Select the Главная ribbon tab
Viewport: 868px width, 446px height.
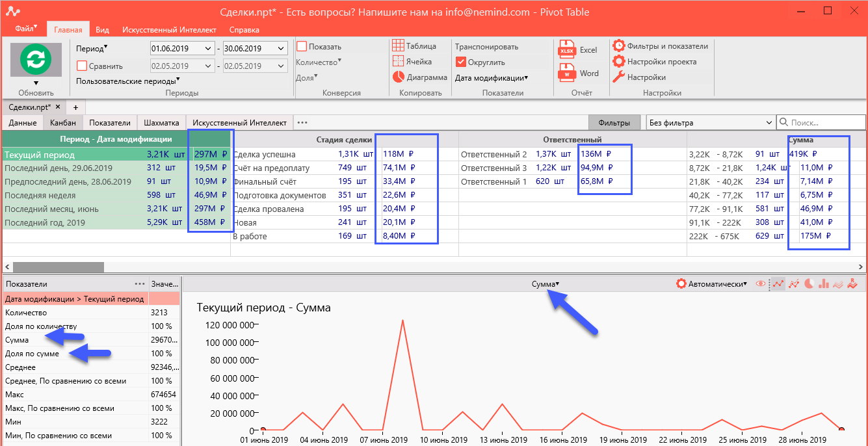coord(68,30)
